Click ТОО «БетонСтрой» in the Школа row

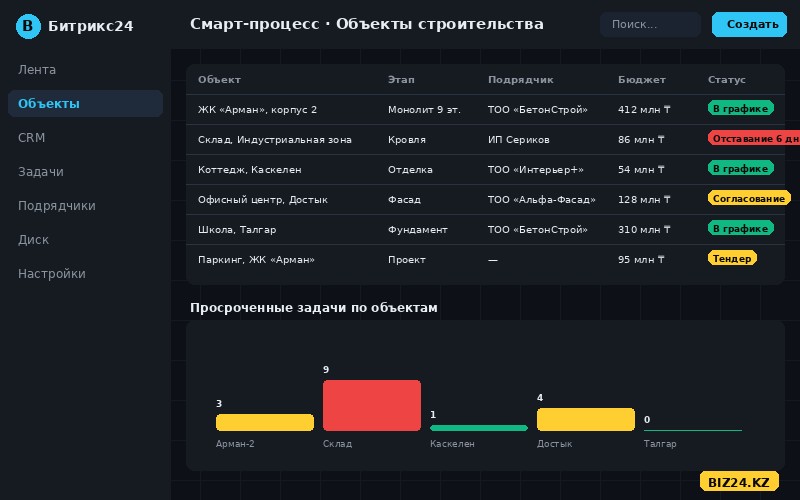(x=537, y=230)
